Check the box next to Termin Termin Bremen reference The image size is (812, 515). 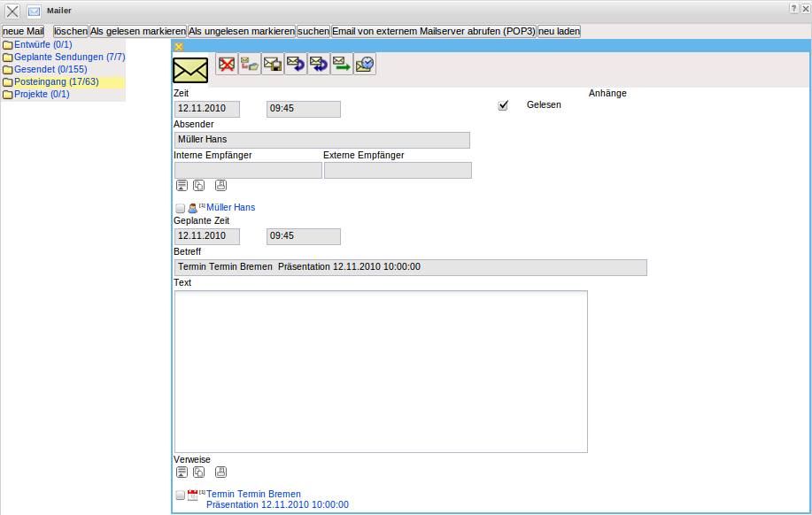pyautogui.click(x=180, y=495)
